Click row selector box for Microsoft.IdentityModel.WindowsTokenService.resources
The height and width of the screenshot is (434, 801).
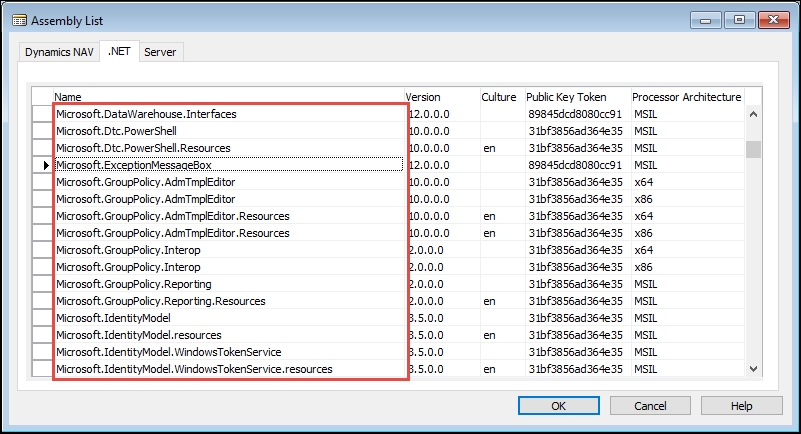click(x=42, y=369)
